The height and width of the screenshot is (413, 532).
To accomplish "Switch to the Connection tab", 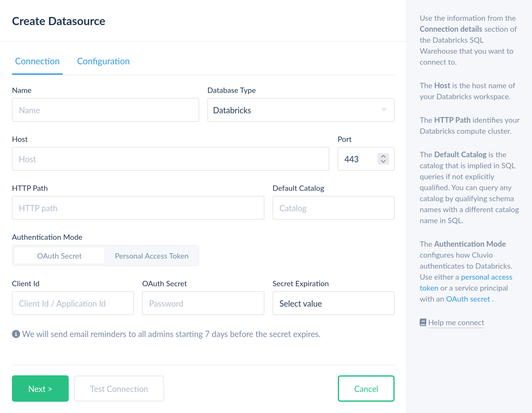I will point(37,61).
